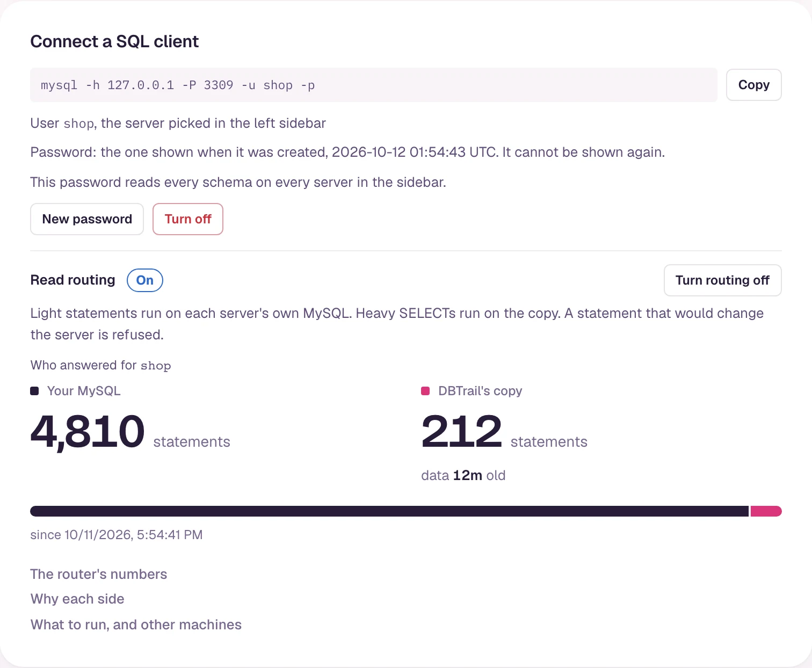This screenshot has width=812, height=668.
Task: Click the 212 statements count
Action: (x=504, y=432)
